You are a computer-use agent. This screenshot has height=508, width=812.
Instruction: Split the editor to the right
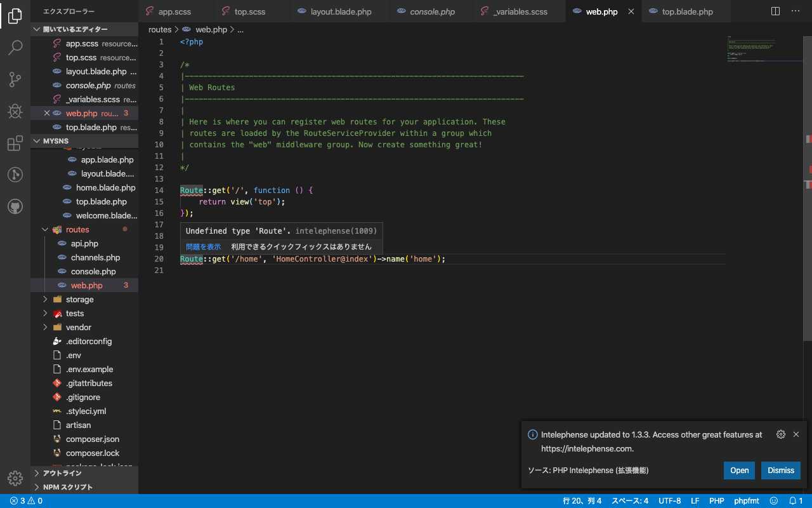[775, 11]
